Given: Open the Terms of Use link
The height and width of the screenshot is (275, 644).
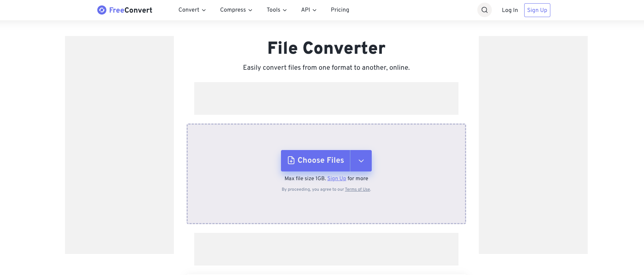Looking at the screenshot, I should (357, 189).
